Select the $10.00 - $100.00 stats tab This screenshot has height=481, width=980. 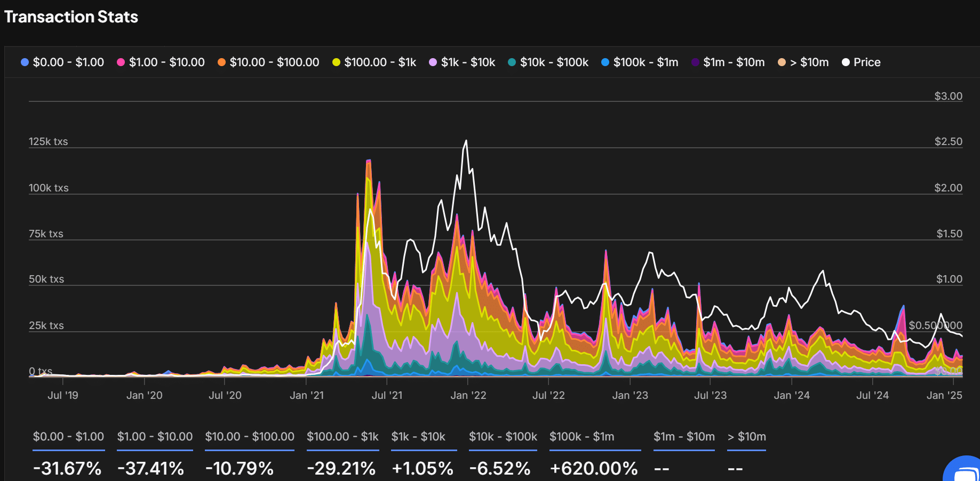(250, 437)
